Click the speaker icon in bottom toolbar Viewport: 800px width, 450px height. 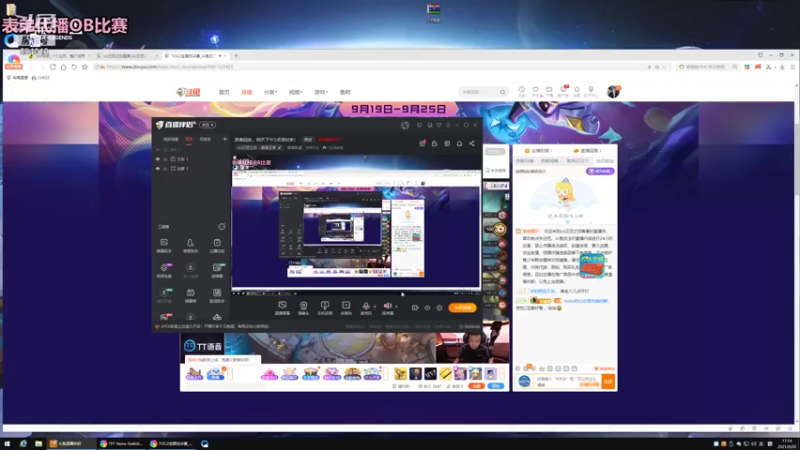[387, 306]
